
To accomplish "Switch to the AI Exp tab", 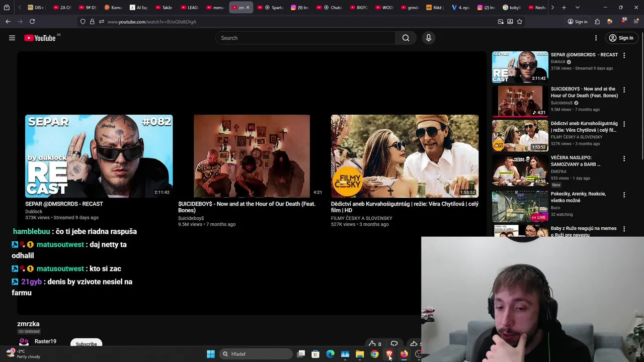I will (x=138, y=8).
